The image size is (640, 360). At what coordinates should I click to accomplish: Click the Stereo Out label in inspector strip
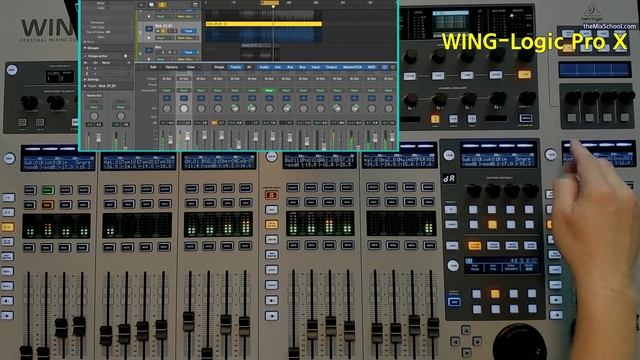pos(94,95)
